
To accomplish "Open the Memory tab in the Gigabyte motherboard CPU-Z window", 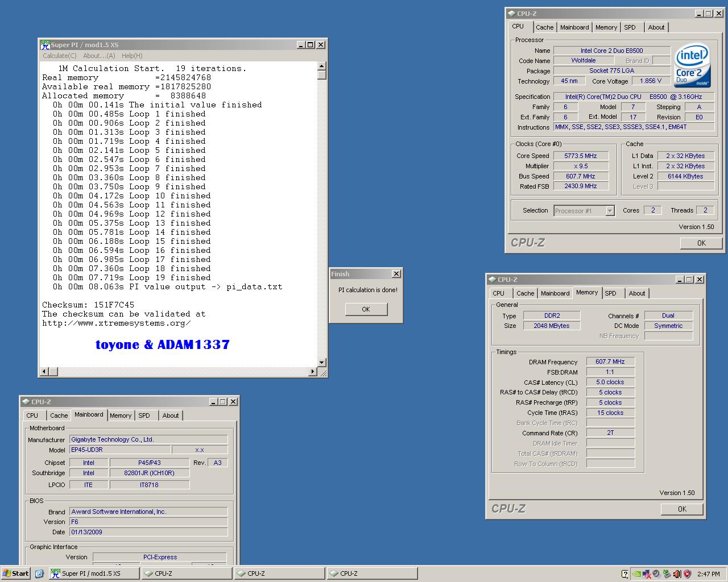I will coord(121,415).
